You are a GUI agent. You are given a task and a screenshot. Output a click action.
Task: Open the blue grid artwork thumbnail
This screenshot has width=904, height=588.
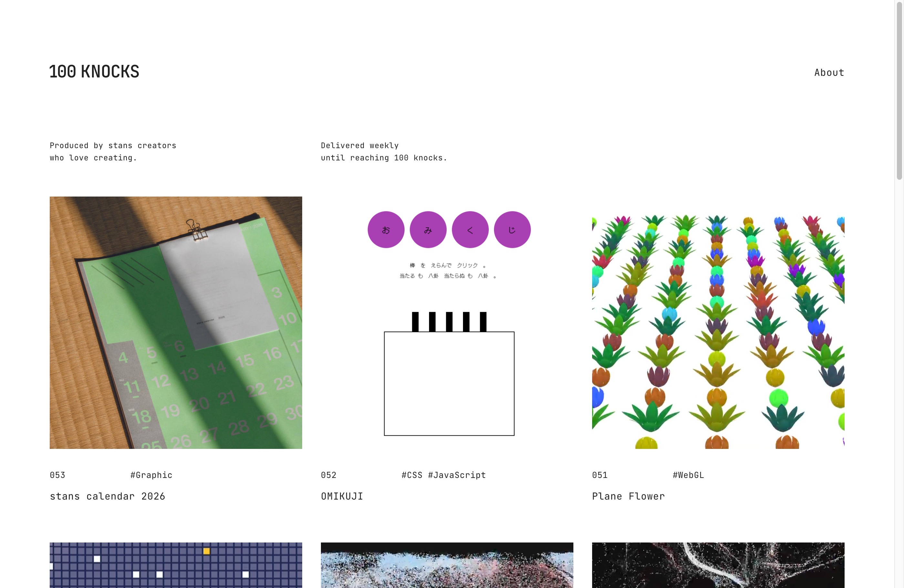(176, 565)
